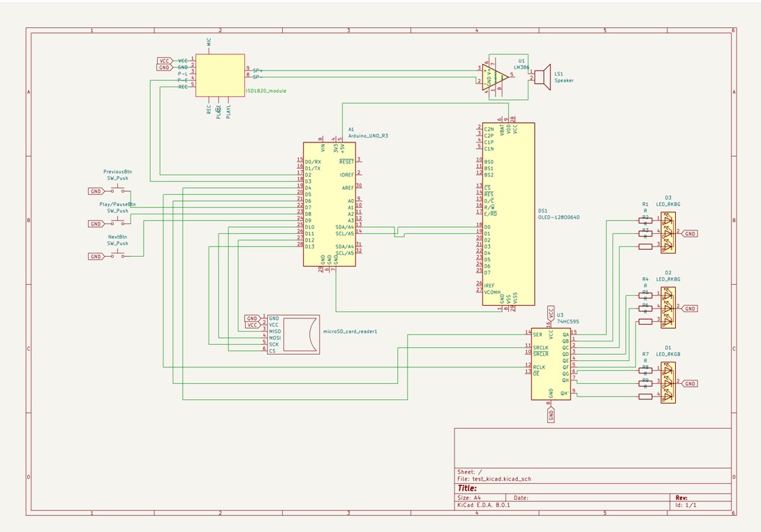Click GND flag on ISD1820 module

tap(165, 68)
